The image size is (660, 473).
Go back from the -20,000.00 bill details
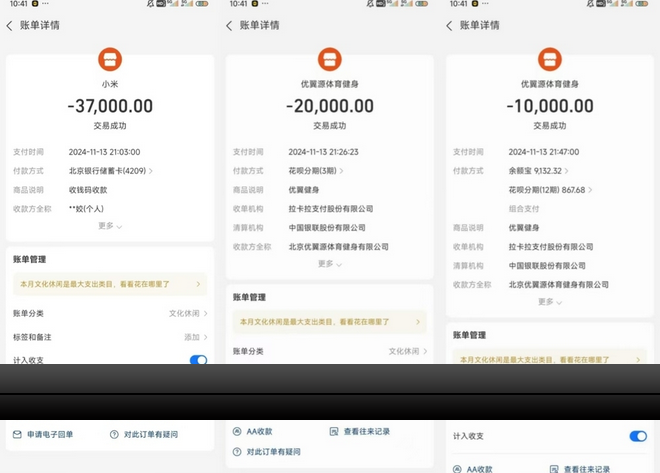click(x=229, y=26)
